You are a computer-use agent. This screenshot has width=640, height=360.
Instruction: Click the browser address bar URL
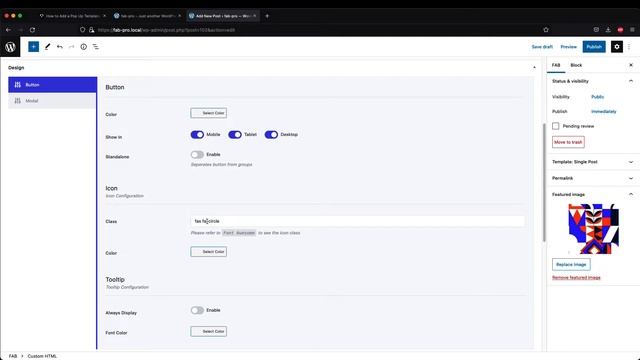[x=167, y=30]
